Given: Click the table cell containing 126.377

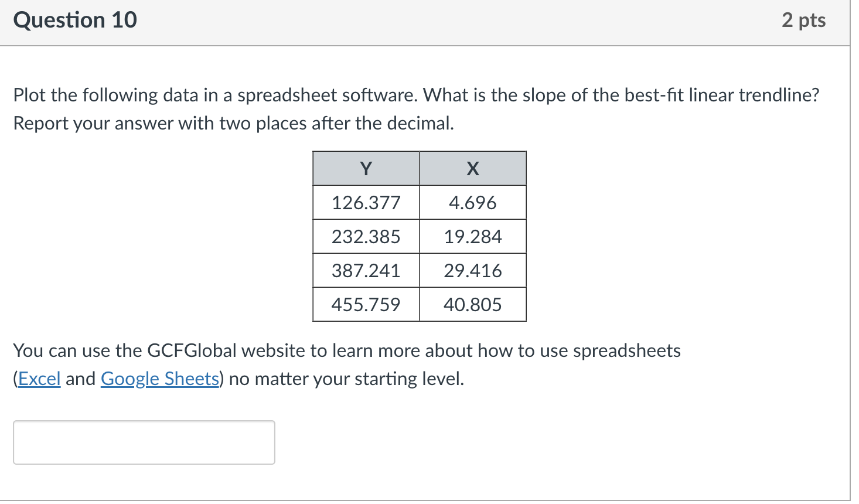Looking at the screenshot, I should [x=366, y=202].
